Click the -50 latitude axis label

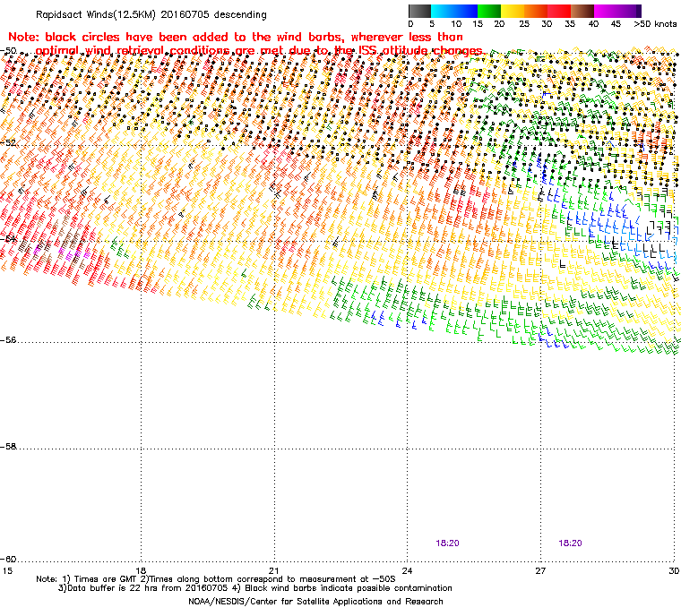(x=8, y=51)
